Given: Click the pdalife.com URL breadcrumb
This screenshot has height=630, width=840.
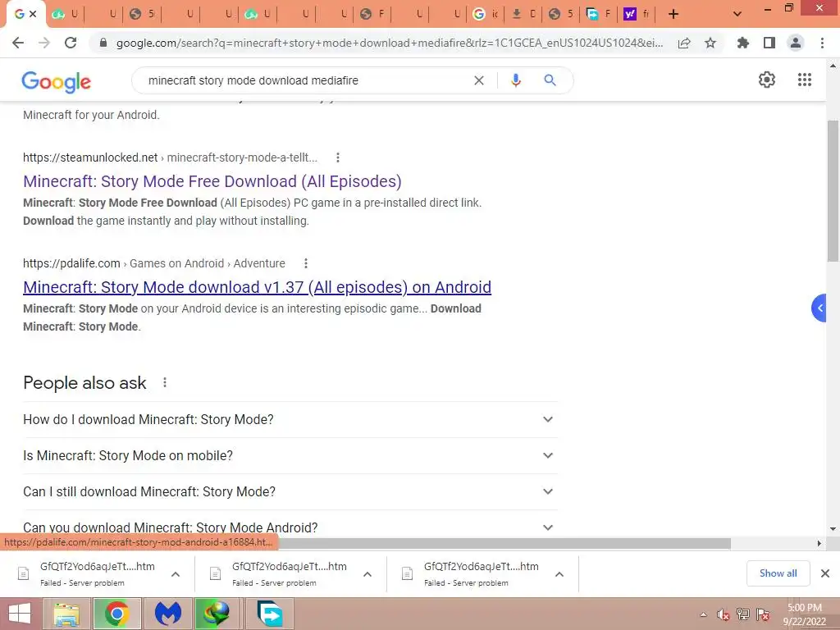Looking at the screenshot, I should coord(153,263).
